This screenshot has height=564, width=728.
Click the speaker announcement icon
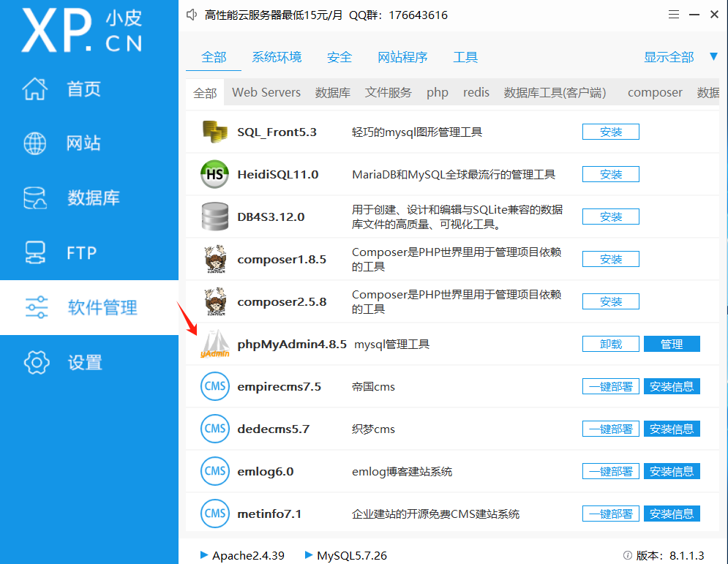pyautogui.click(x=192, y=15)
